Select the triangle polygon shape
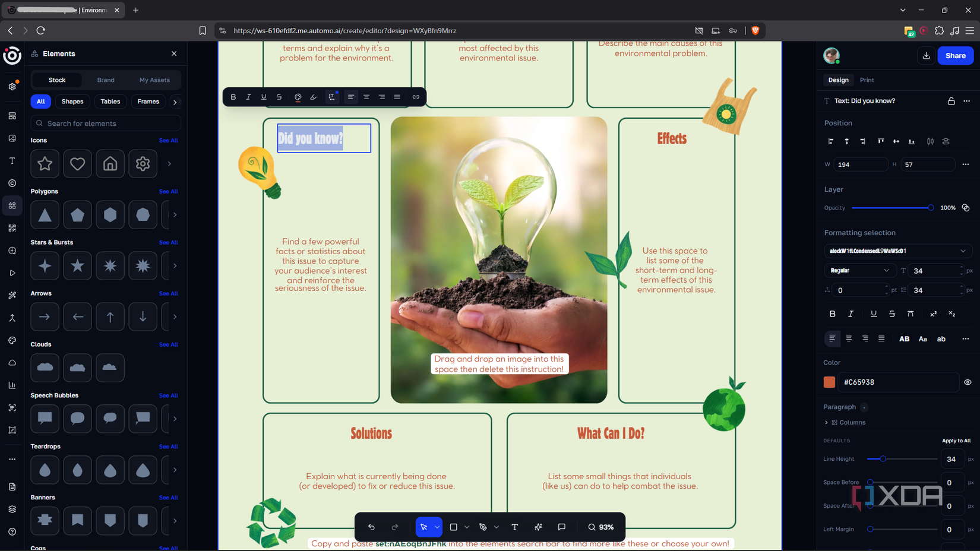Image resolution: width=980 pixels, height=551 pixels. 45,215
